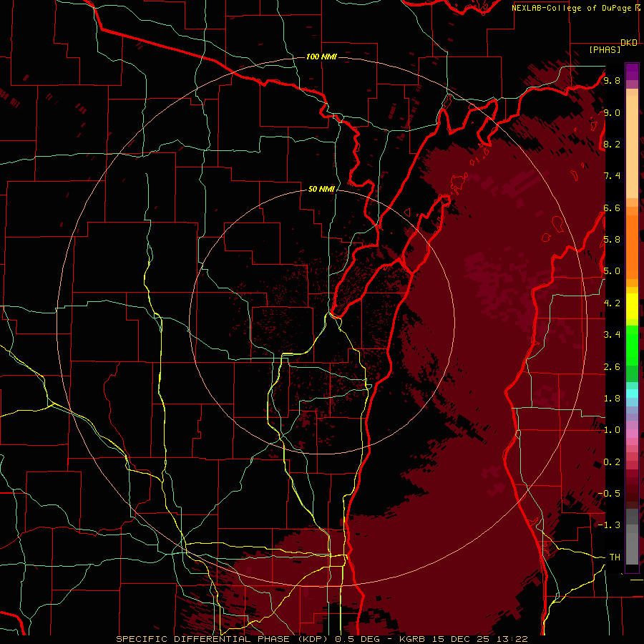644x644 pixels.
Task: Click the TH threshold label on the scale
Action: point(615,557)
